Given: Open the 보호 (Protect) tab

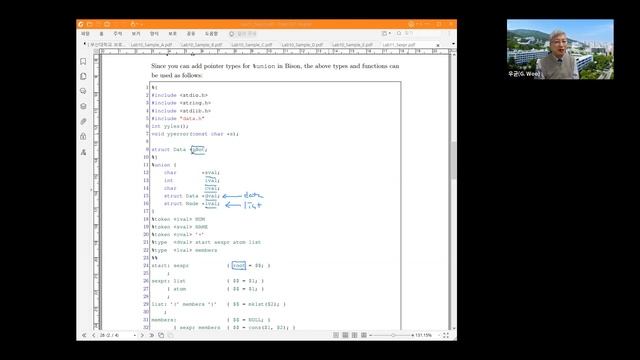Looking at the screenshot, I should 173,33.
